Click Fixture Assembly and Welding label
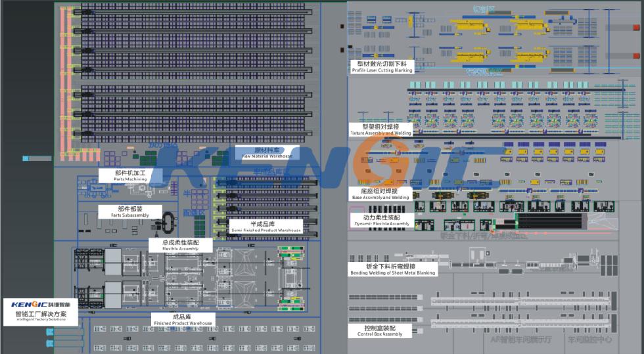This screenshot has width=644, height=354. (x=380, y=129)
